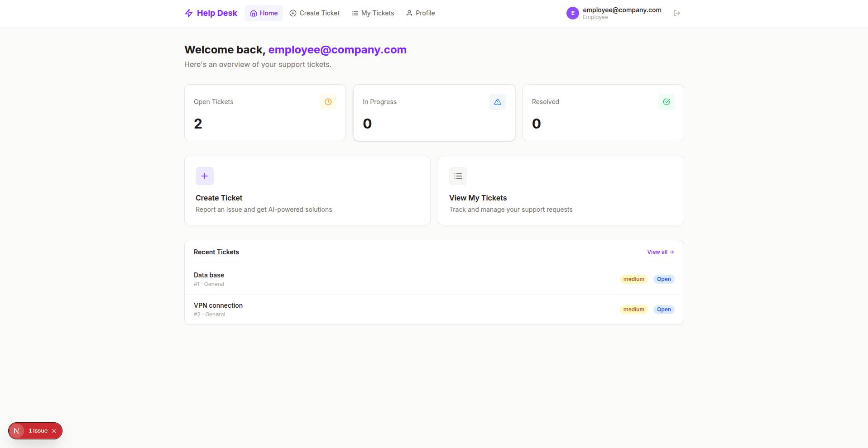
Task: Click the In Progress warning triangle icon
Action: click(x=498, y=102)
